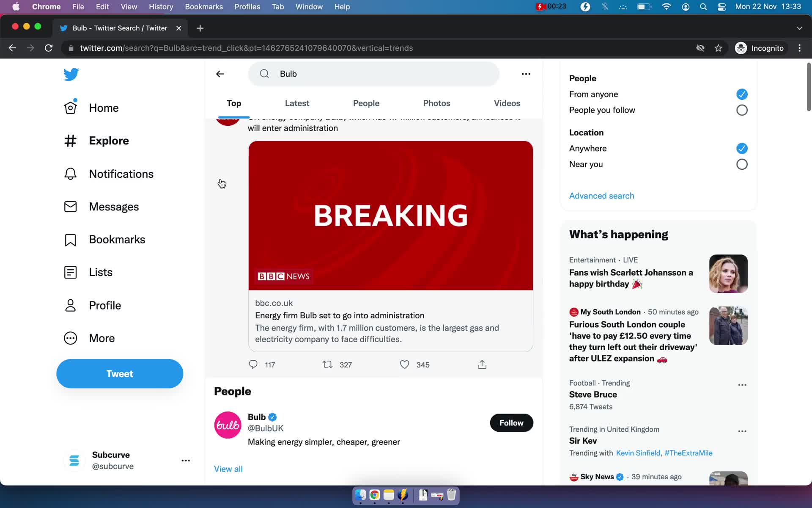Follow the Bulb account
The image size is (812, 508).
pos(511,423)
